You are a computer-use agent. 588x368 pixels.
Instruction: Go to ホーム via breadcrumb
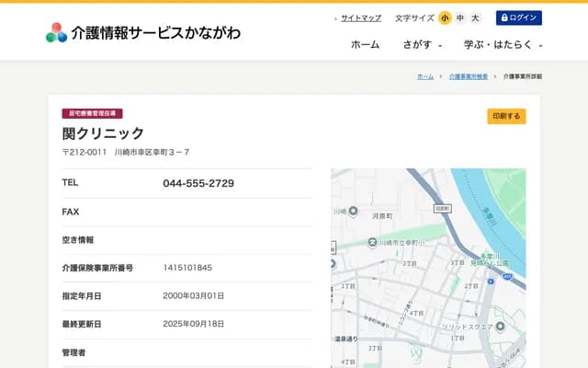(x=425, y=76)
